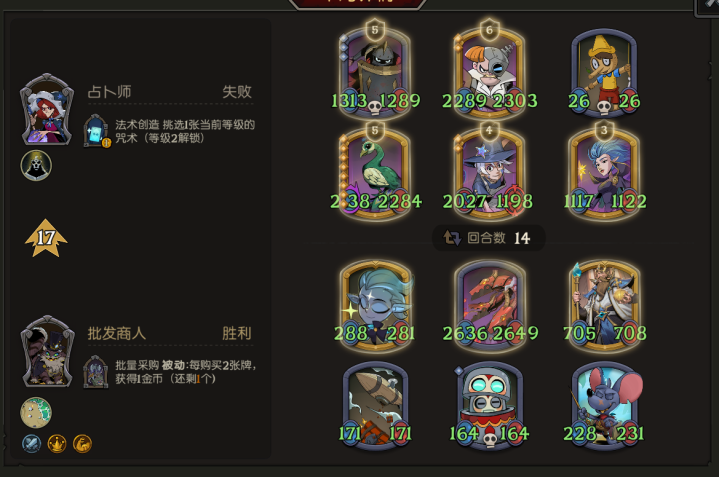Click the 失败 result label
The height and width of the screenshot is (477, 719).
(237, 92)
